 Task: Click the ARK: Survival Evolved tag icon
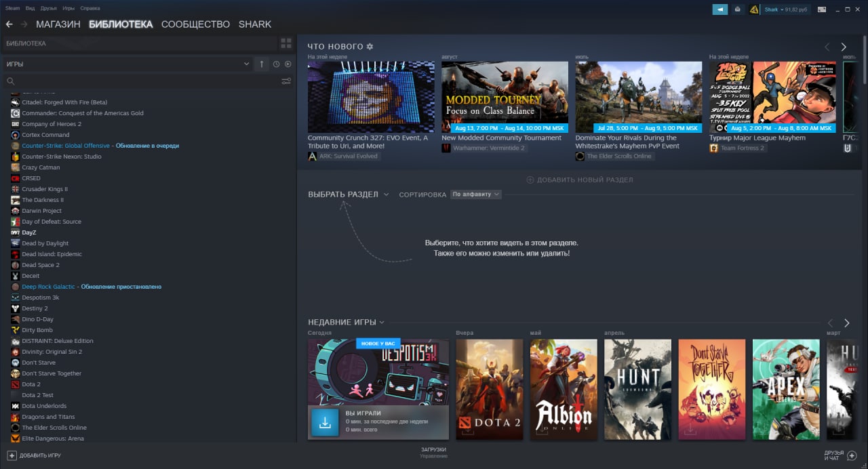pos(313,156)
